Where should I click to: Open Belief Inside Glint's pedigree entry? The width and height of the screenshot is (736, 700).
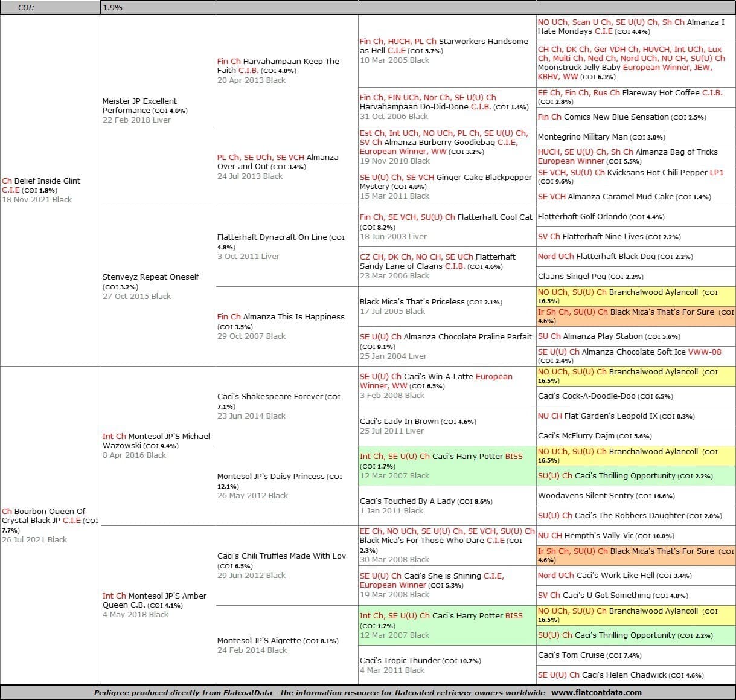pyautogui.click(x=47, y=181)
